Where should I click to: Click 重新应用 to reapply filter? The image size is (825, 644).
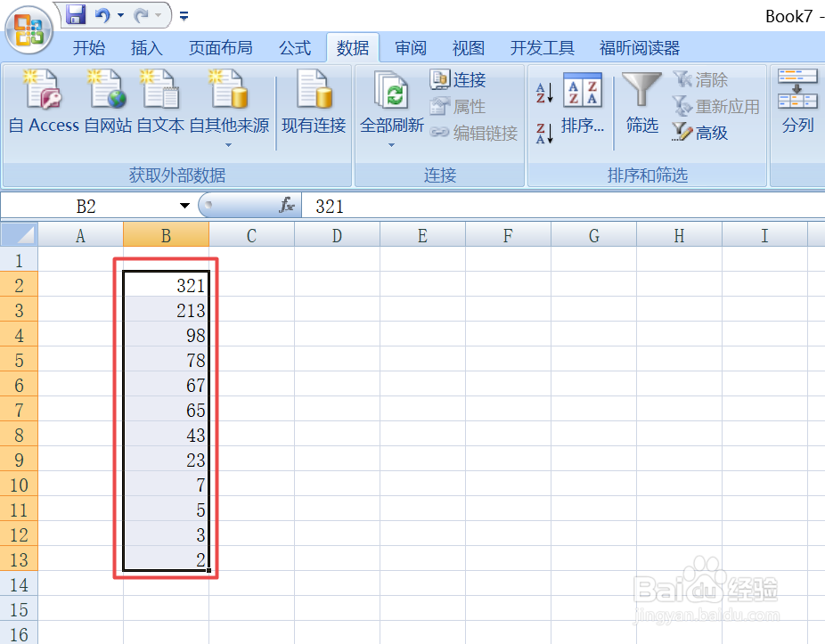pos(716,106)
